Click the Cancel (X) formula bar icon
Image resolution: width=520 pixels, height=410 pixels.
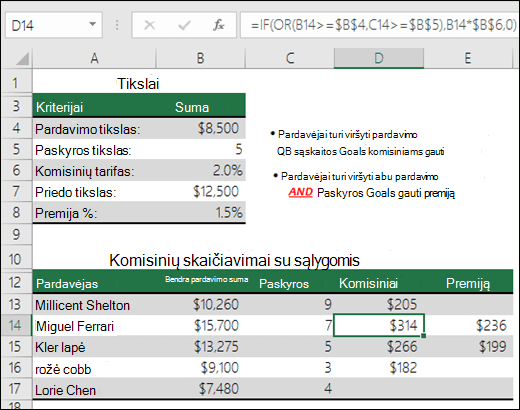(x=149, y=25)
